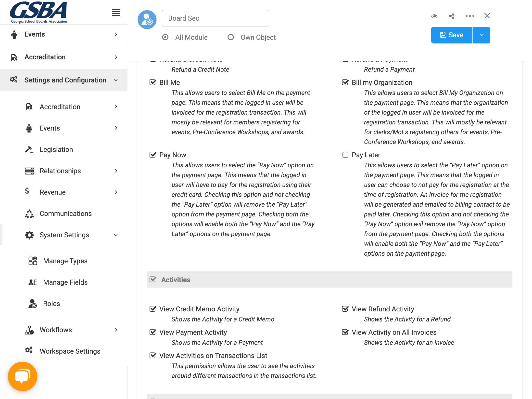
Task: Click the Workspace Settings gears icon
Action: tap(29, 350)
